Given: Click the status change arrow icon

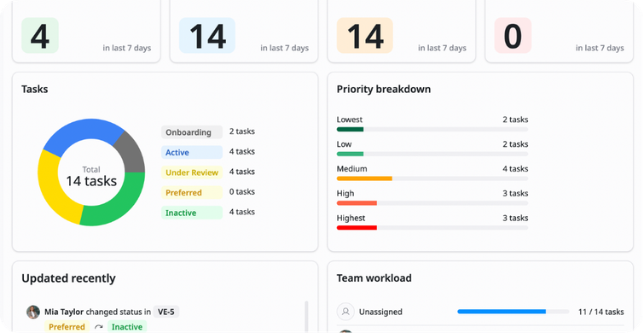Looking at the screenshot, I should pyautogui.click(x=99, y=327).
